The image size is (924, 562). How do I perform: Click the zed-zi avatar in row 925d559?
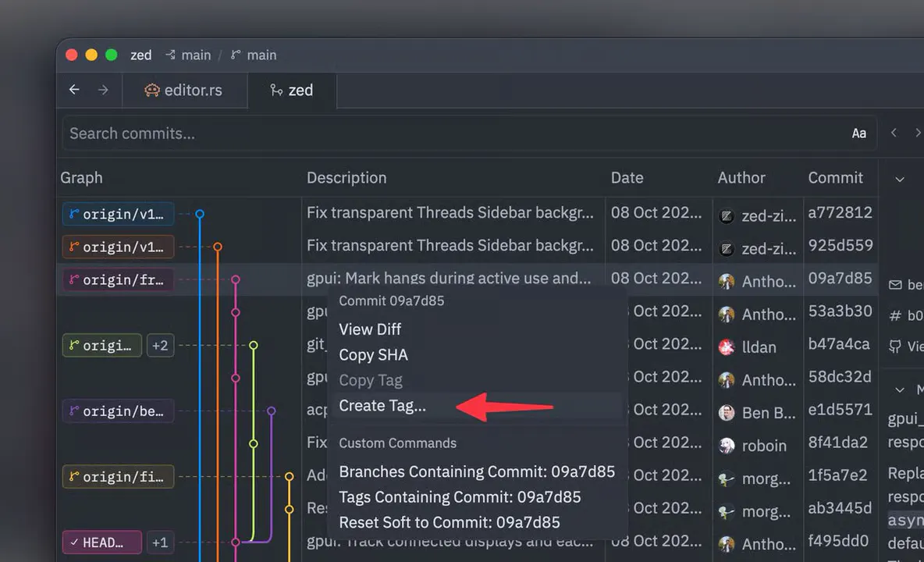(727, 249)
